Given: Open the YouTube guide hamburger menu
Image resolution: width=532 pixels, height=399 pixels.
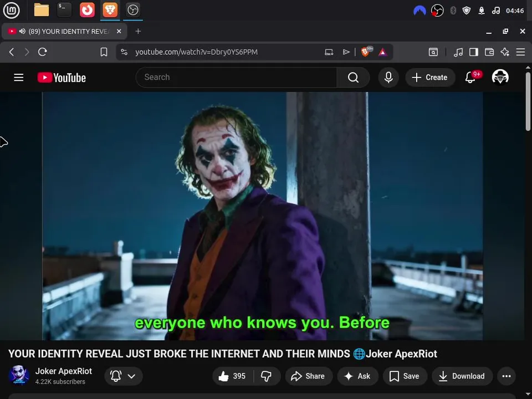Looking at the screenshot, I should click(x=19, y=78).
